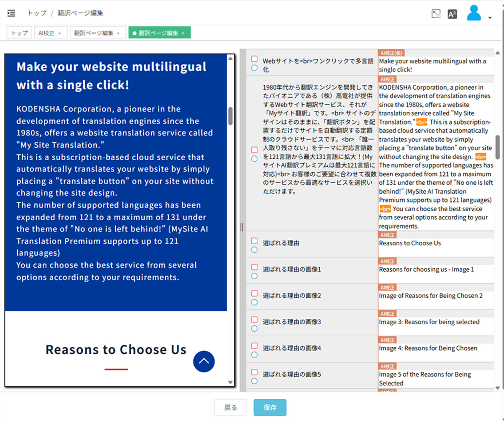
Task: Close the AI校正 tab with its x
Action: [60, 33]
